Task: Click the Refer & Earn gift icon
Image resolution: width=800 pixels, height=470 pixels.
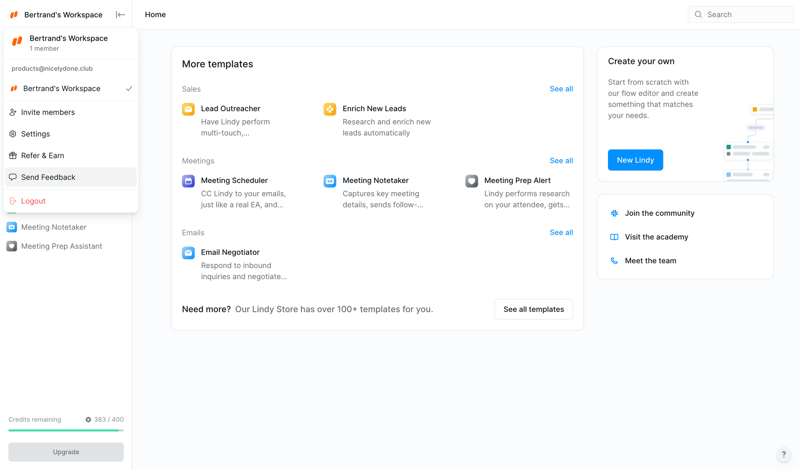Action: click(x=13, y=156)
